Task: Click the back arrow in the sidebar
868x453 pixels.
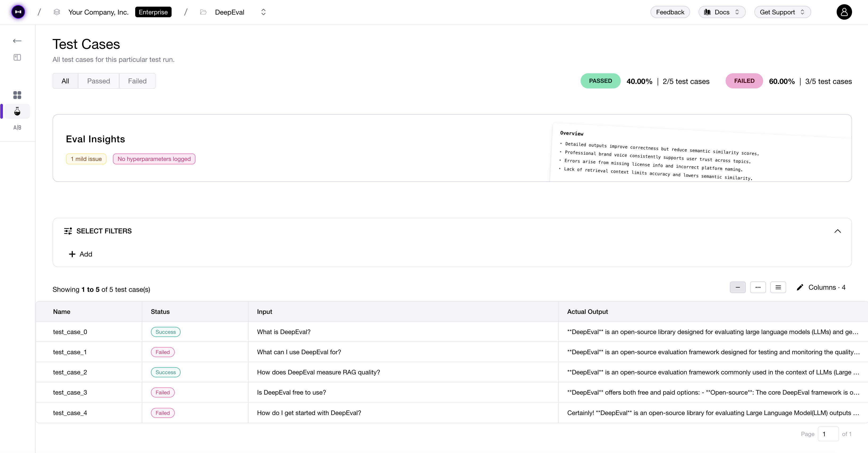Action: [x=17, y=41]
